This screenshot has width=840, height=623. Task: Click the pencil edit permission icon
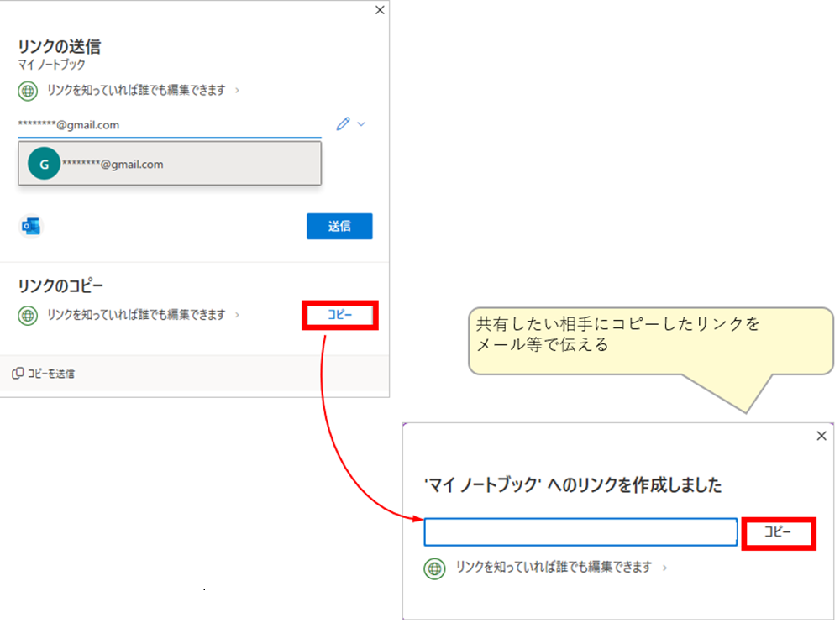[x=342, y=124]
